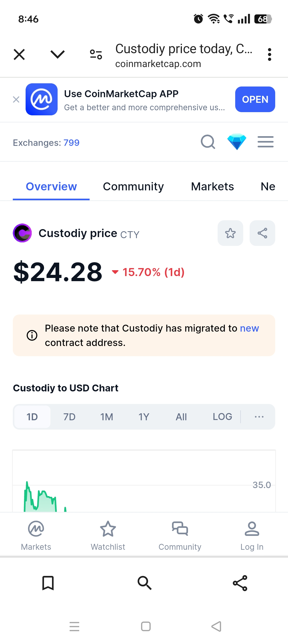This screenshot has height=644, width=288.
Task: Share Custodiy price with share icon
Action: click(x=262, y=233)
